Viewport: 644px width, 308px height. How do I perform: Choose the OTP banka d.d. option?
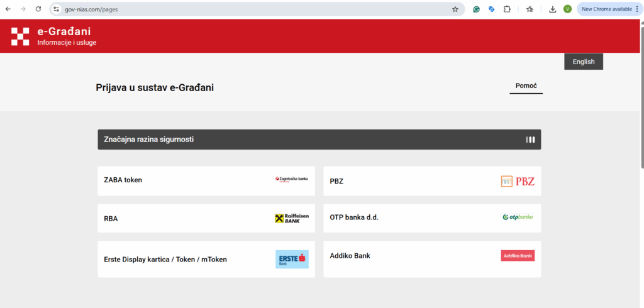tap(432, 218)
